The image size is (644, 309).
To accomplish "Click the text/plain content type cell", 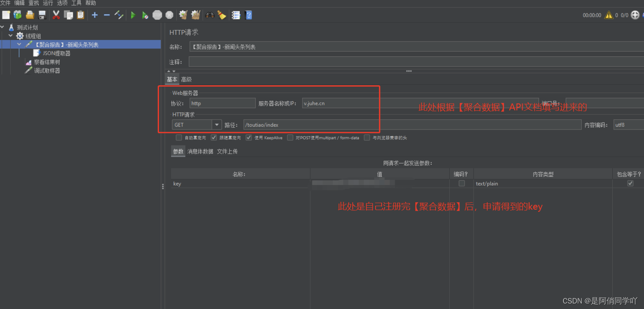I will click(x=543, y=184).
